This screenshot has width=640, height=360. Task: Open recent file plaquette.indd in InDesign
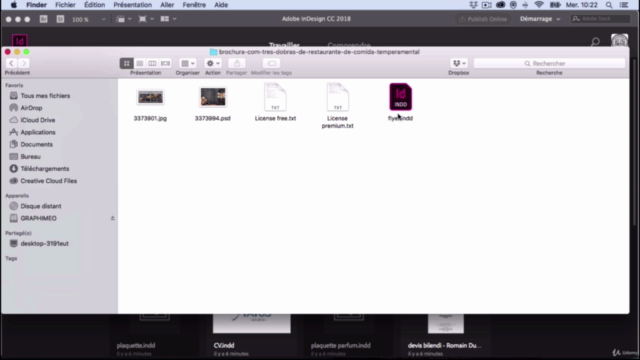click(136, 345)
